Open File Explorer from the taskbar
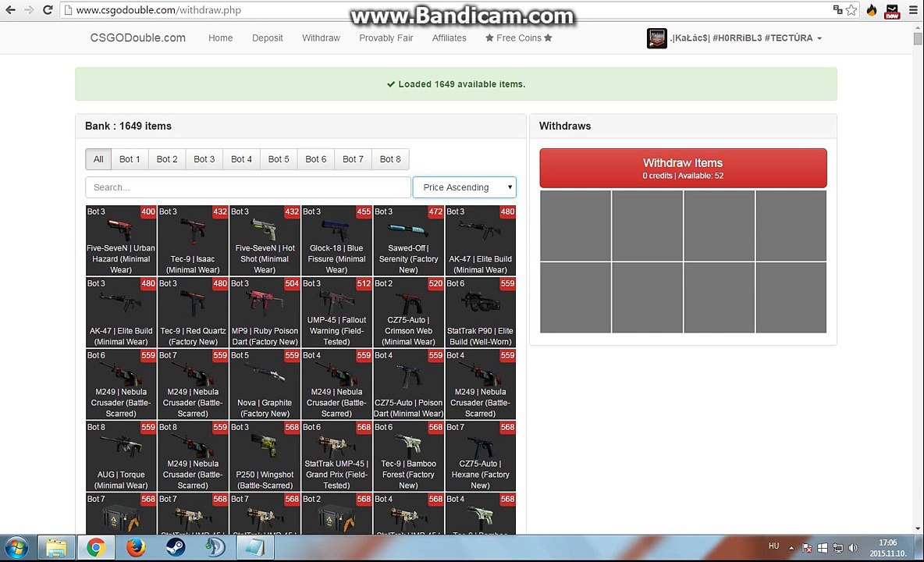Viewport: 924px width, 562px height. (56, 549)
